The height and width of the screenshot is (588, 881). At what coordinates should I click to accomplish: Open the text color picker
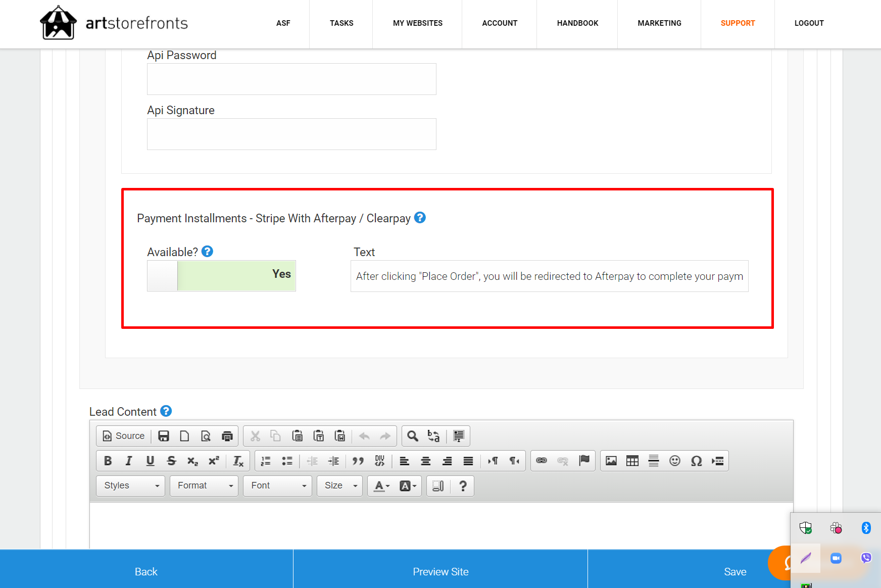381,486
